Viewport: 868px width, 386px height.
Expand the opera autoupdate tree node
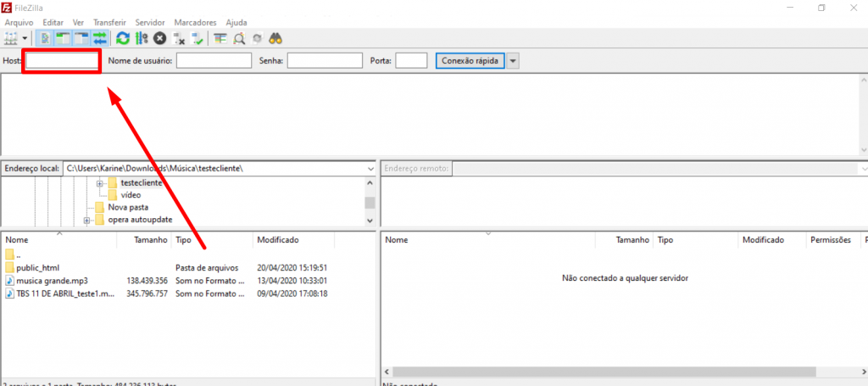[x=87, y=221]
